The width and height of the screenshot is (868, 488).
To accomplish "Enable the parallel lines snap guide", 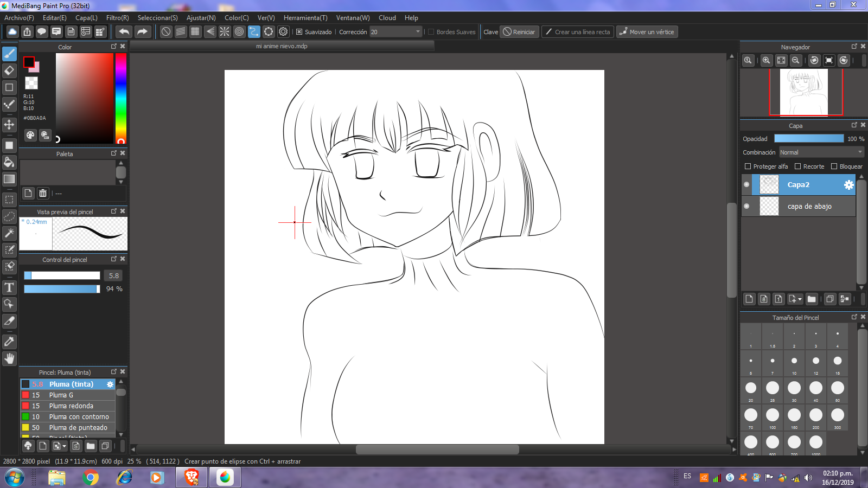I will coord(181,31).
